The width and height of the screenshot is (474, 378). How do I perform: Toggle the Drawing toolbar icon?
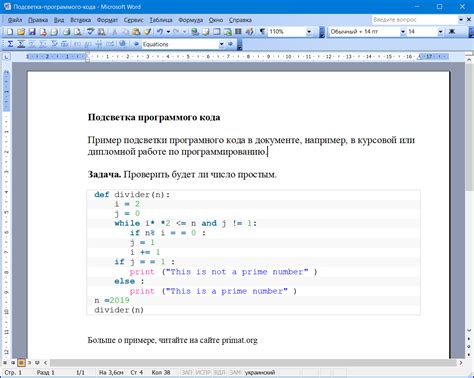[249, 32]
